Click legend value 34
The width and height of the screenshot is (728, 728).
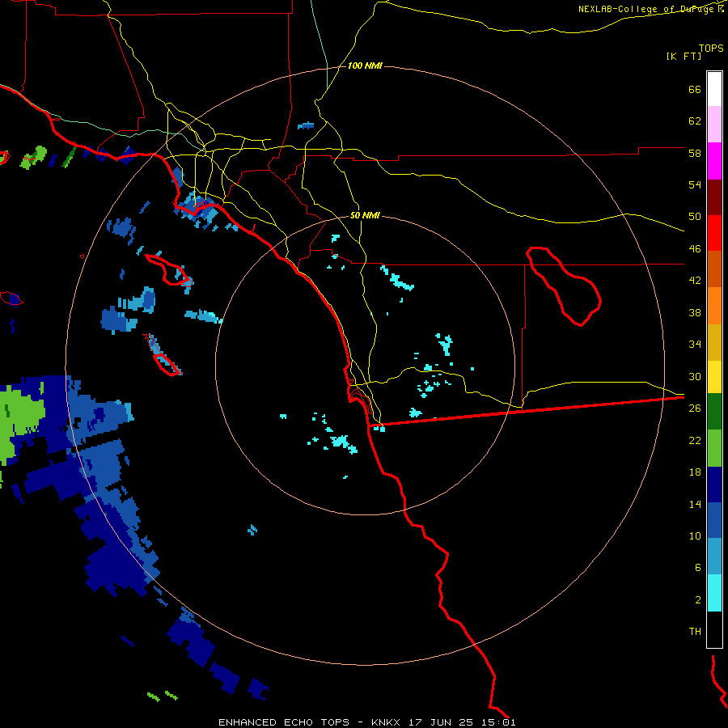pyautogui.click(x=695, y=345)
